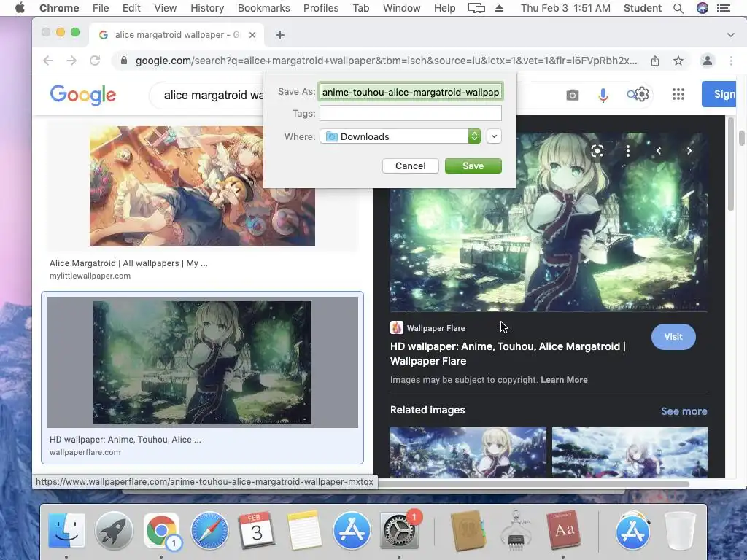Expand the save dialog with chevron button
The height and width of the screenshot is (560, 747).
pyautogui.click(x=494, y=136)
